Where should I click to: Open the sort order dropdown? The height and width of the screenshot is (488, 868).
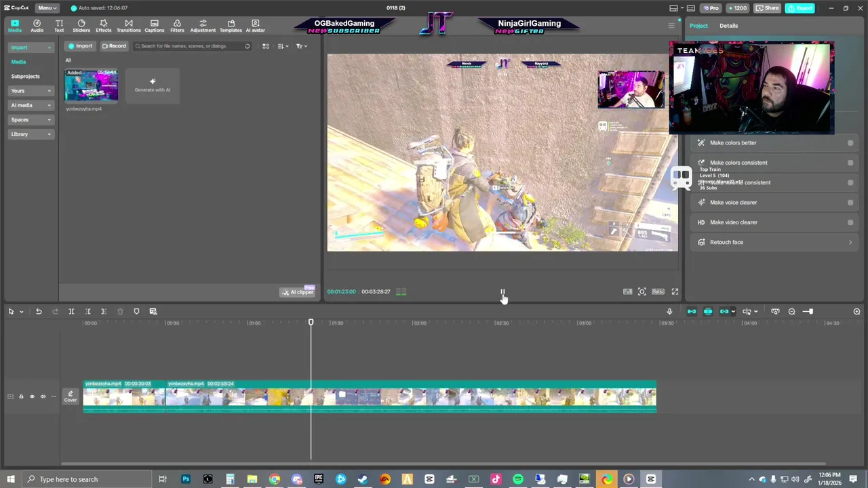click(283, 46)
